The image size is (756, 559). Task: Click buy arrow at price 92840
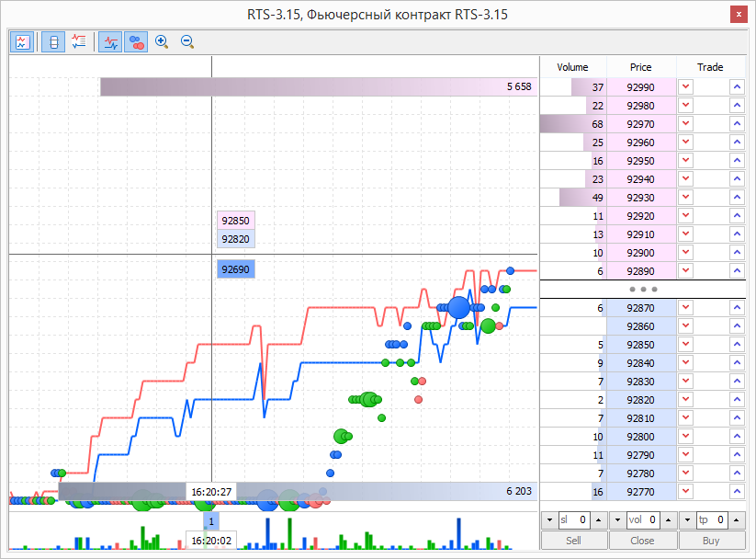(738, 362)
